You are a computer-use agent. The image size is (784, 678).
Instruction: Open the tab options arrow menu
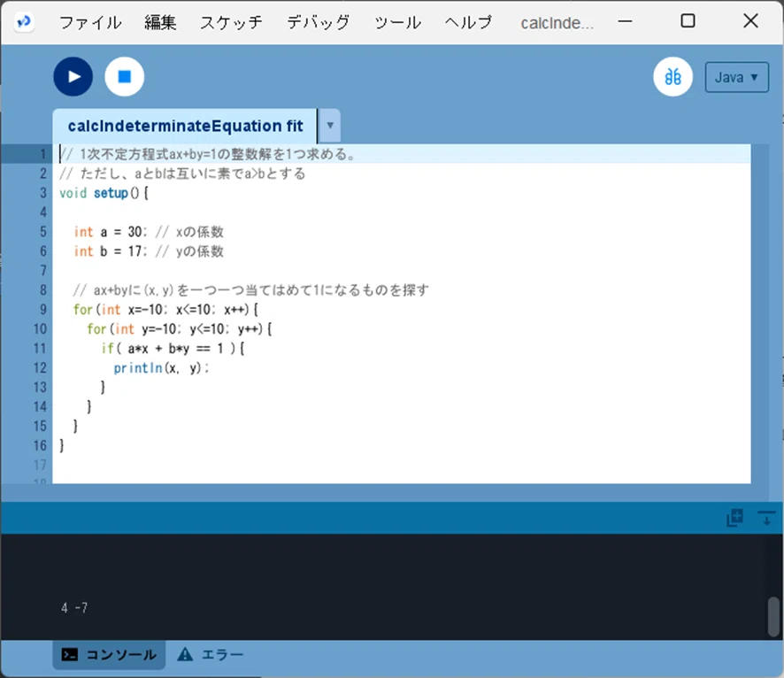(x=330, y=126)
